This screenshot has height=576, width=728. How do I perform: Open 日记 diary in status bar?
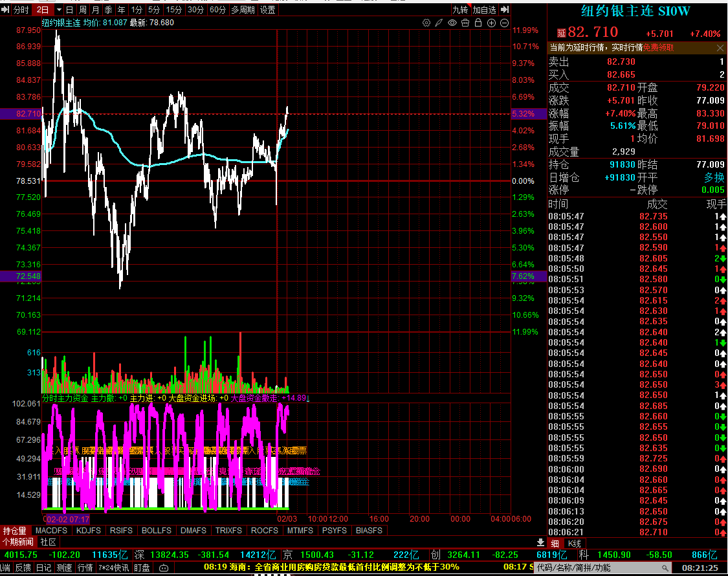click(x=43, y=568)
